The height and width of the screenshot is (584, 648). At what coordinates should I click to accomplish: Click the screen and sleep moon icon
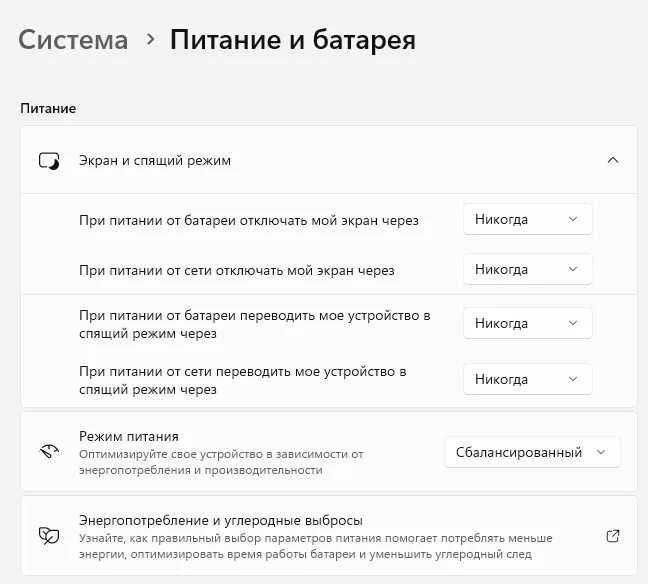pyautogui.click(x=49, y=160)
